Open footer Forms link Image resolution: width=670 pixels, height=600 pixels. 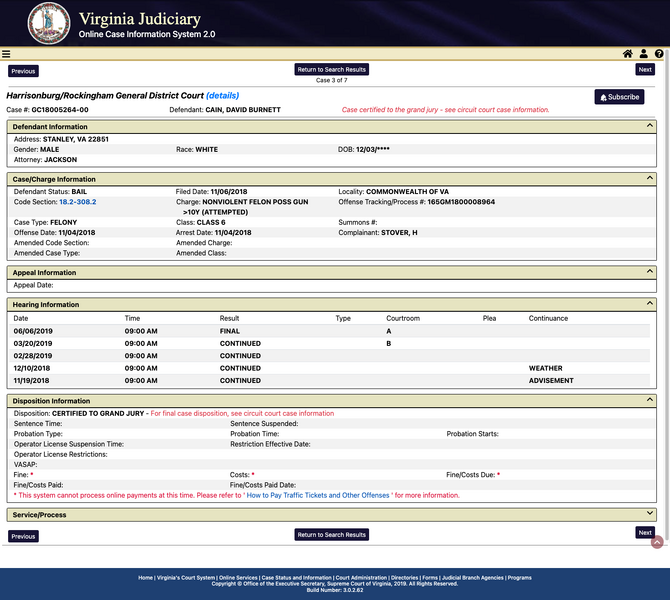click(430, 578)
